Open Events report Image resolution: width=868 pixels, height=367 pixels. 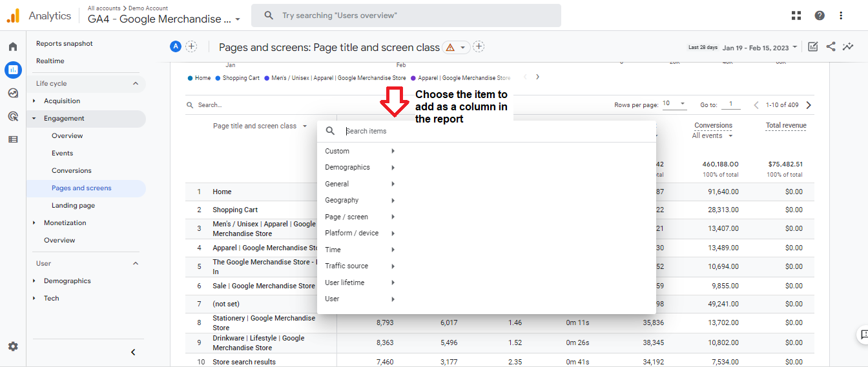click(x=63, y=154)
